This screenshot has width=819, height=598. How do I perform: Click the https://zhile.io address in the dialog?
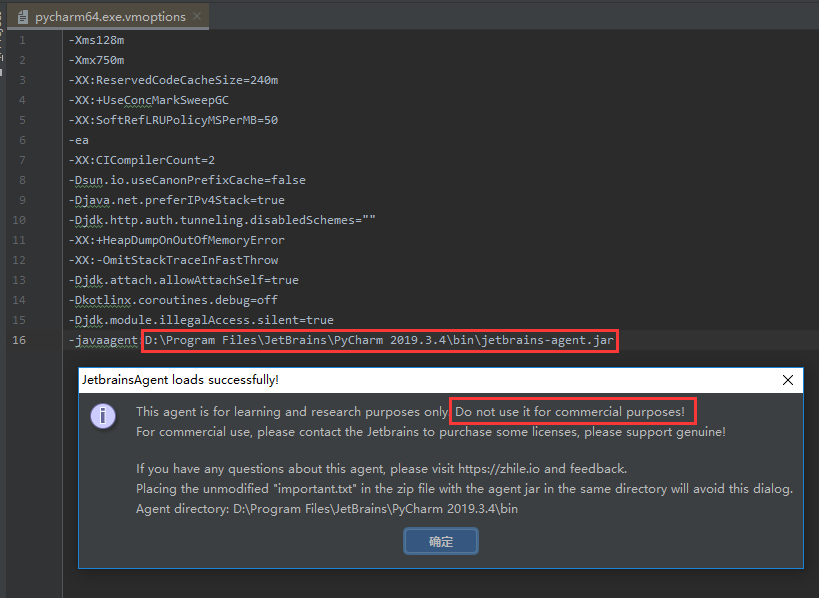(499, 468)
